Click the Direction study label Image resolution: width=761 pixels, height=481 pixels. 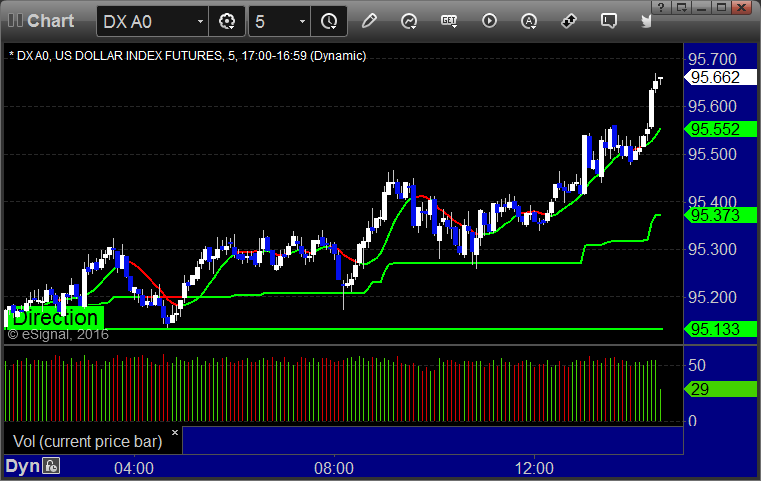click(x=55, y=318)
